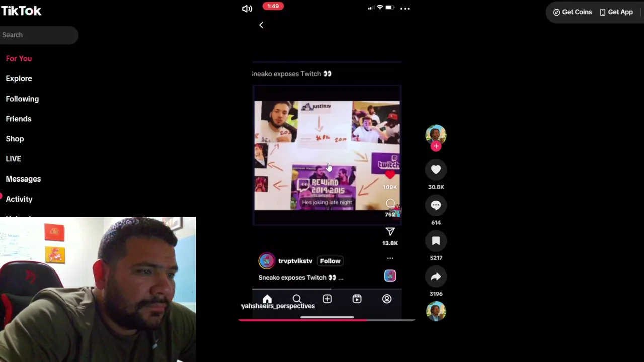The width and height of the screenshot is (644, 362).
Task: Seek using the red video progress bar
Action: [327, 320]
